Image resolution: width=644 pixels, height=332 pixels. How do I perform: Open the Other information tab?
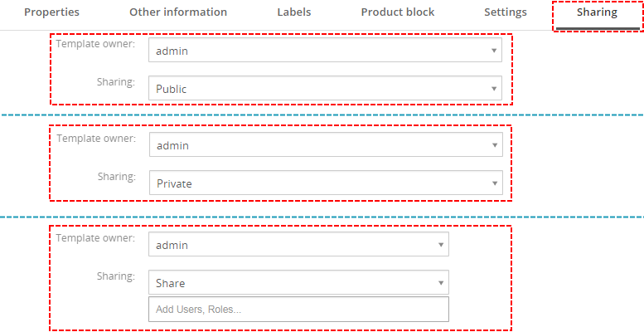click(177, 12)
